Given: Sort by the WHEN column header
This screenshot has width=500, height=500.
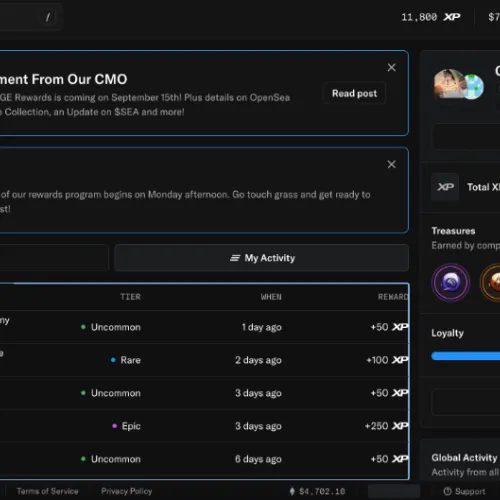Looking at the screenshot, I should click(x=271, y=297).
